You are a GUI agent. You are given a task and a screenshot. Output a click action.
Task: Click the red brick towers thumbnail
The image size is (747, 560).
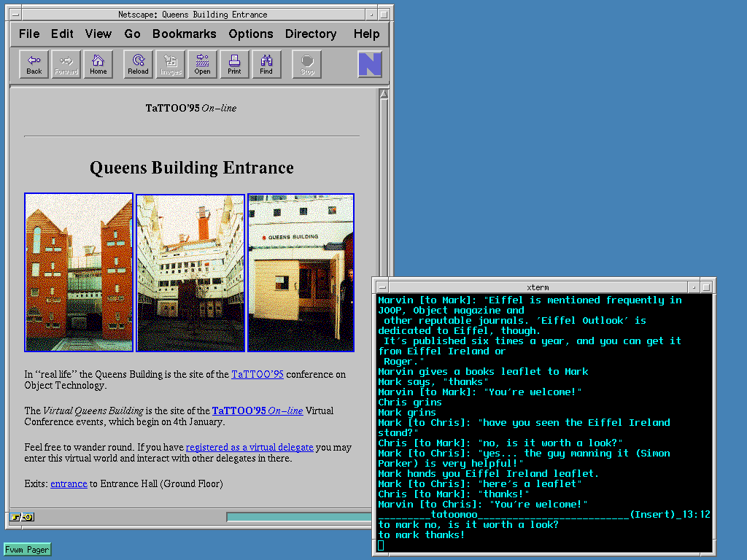pyautogui.click(x=79, y=272)
